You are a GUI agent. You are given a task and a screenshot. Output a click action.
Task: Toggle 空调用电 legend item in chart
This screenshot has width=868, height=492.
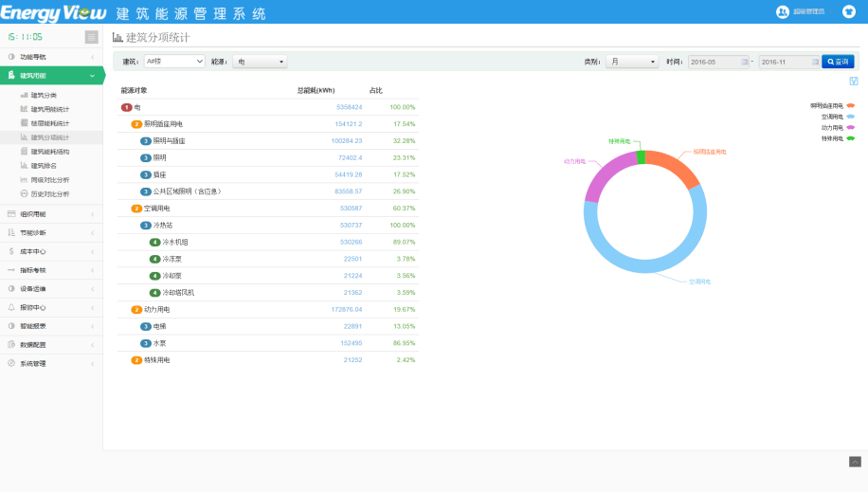coord(838,117)
